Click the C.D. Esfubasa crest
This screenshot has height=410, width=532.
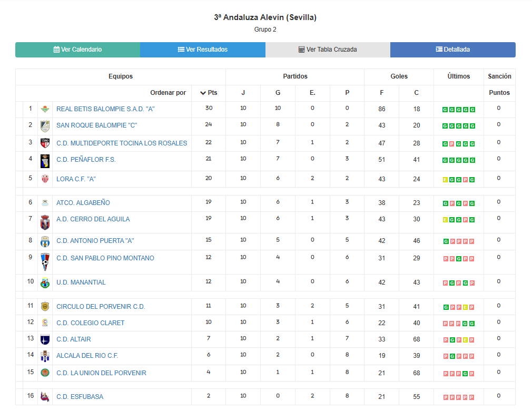(45, 396)
